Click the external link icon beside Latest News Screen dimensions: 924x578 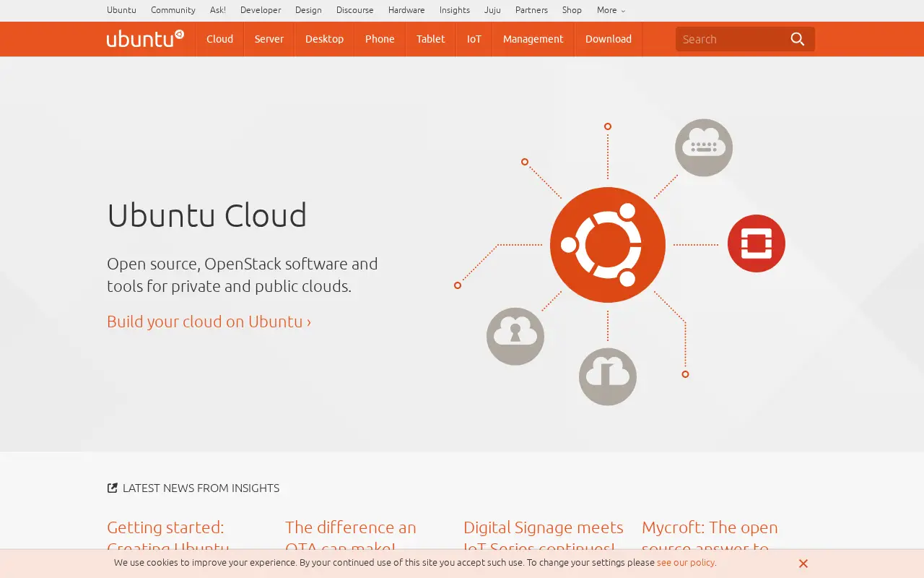tap(112, 488)
